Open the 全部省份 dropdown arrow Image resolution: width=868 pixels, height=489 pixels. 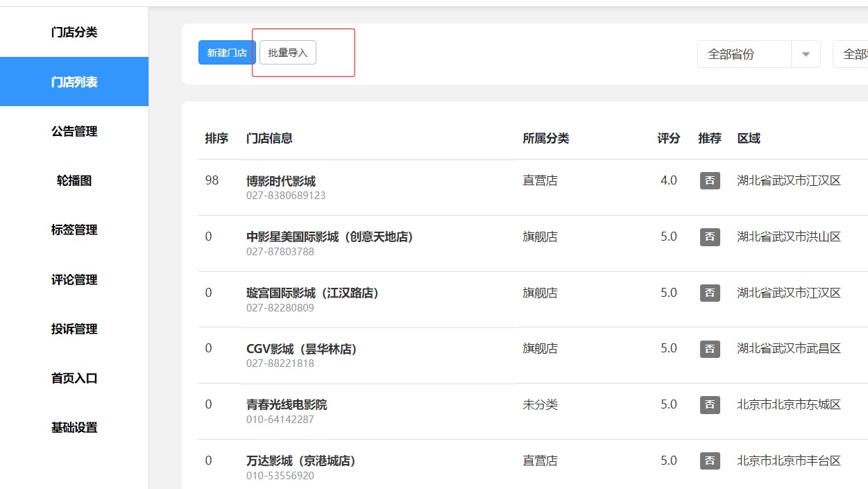coord(806,54)
